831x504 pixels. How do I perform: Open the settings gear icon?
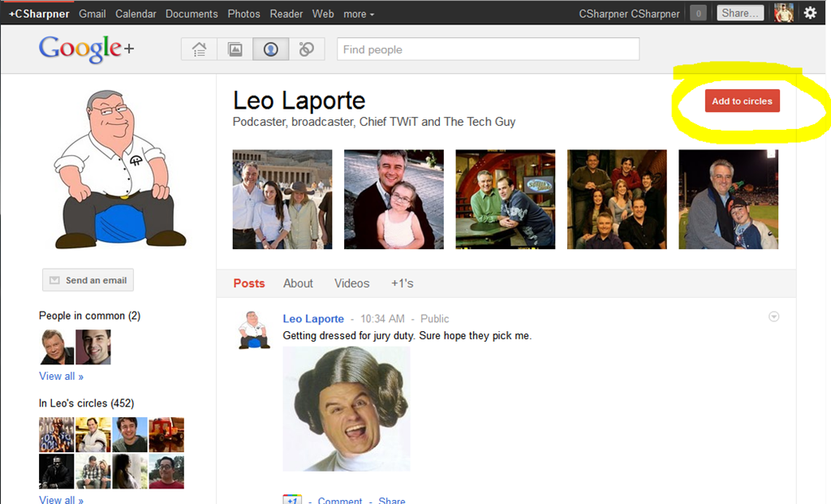coord(810,13)
